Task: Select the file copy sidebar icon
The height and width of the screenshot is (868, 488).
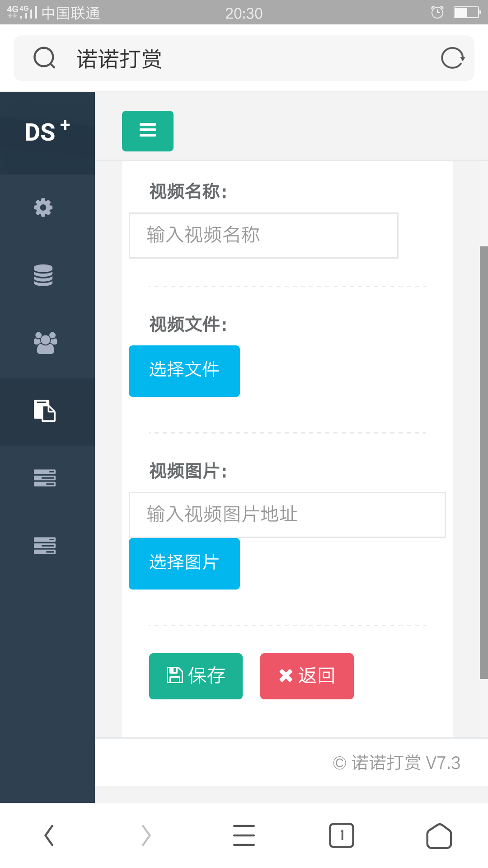Action: click(45, 411)
